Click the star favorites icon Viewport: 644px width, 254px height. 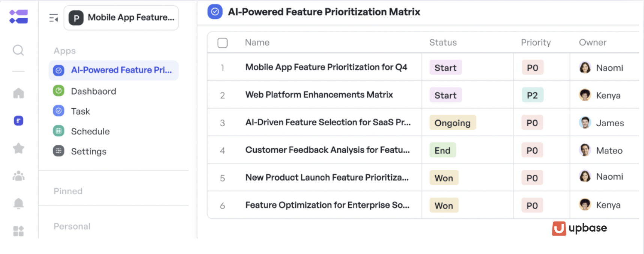pos(18,148)
